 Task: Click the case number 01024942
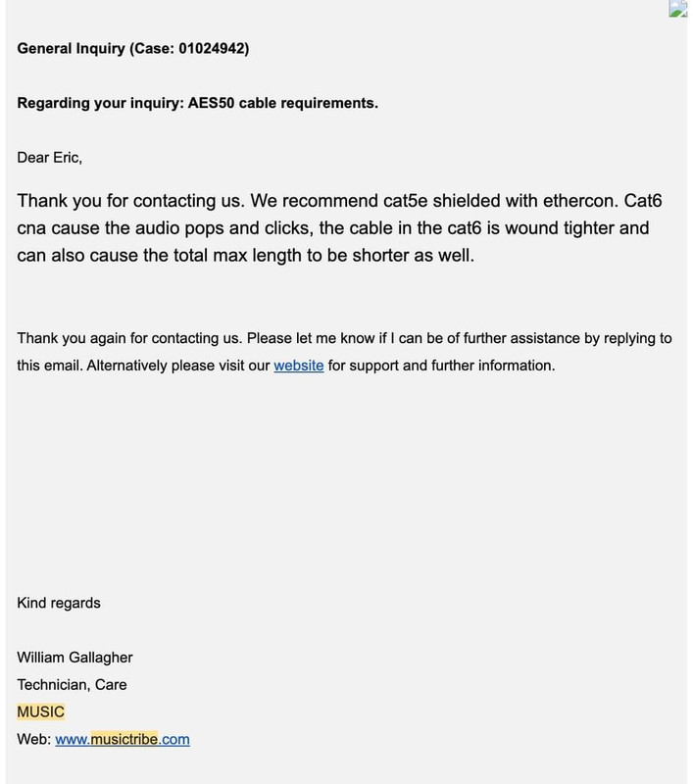click(x=212, y=48)
